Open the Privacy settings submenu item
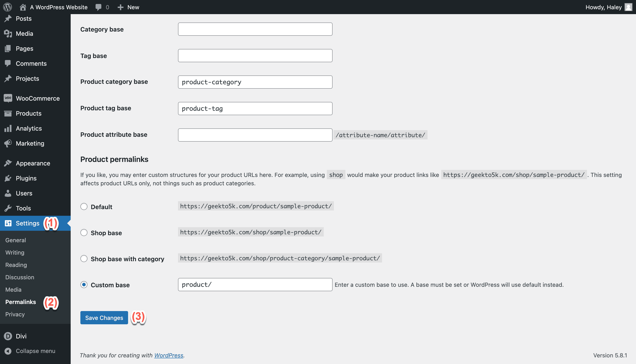Viewport: 636px width, 364px height. pos(15,314)
